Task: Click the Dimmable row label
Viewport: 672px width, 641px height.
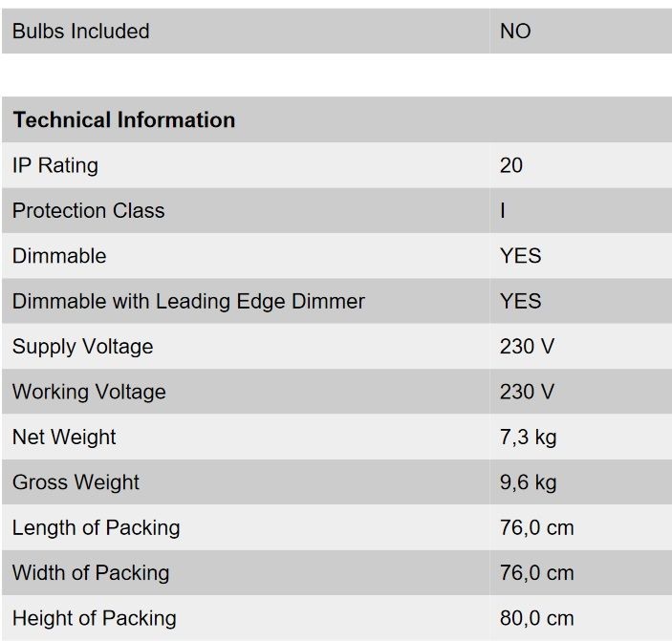Action: coord(59,256)
